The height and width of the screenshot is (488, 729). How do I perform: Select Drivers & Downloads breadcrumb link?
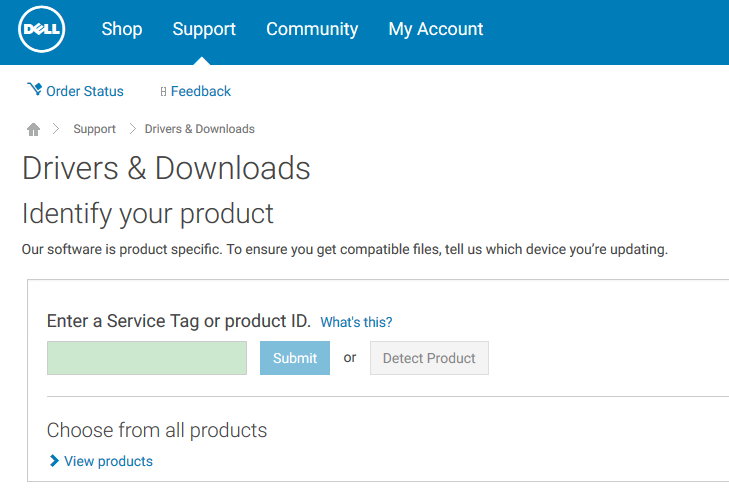coord(199,129)
